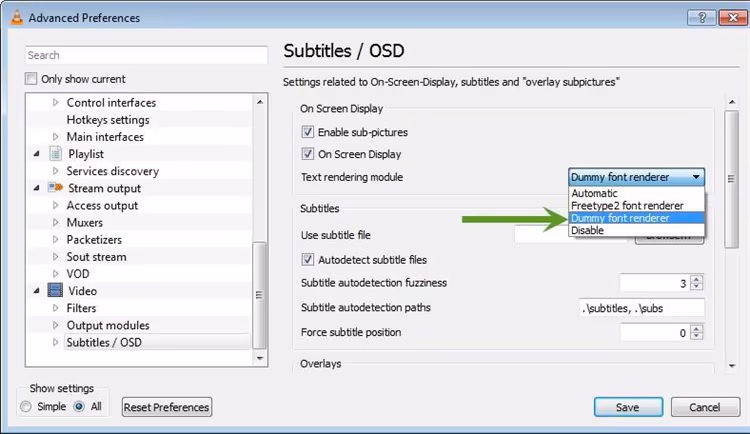Viewport: 750px width, 434px height.
Task: Expand the Output modules node
Action: (x=55, y=325)
